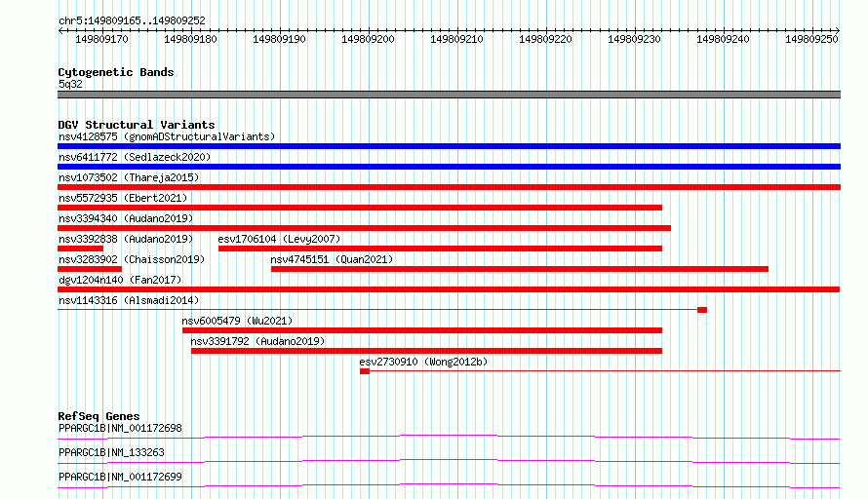This screenshot has height=499, width=868.
Task: Click the magenta line of NM_133263
Action: pyautogui.click(x=449, y=461)
